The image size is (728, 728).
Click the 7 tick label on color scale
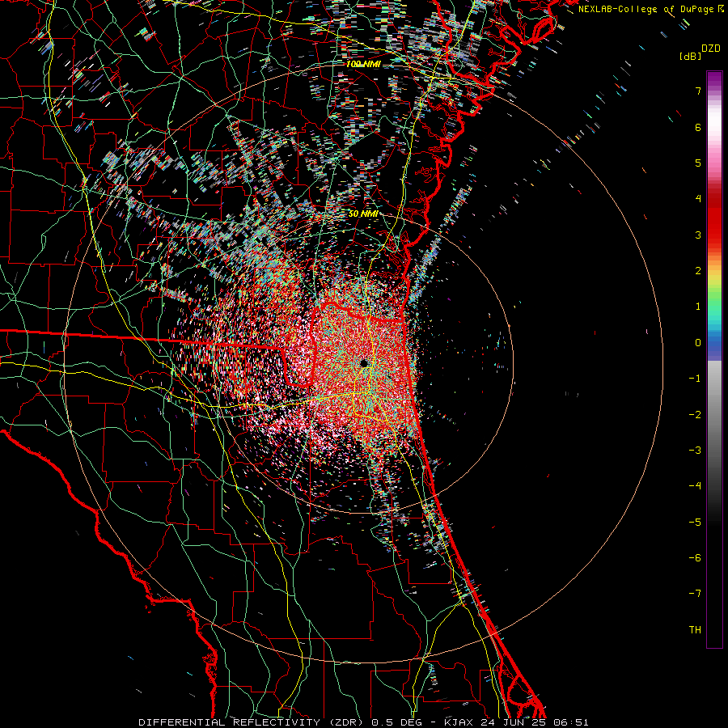[698, 91]
